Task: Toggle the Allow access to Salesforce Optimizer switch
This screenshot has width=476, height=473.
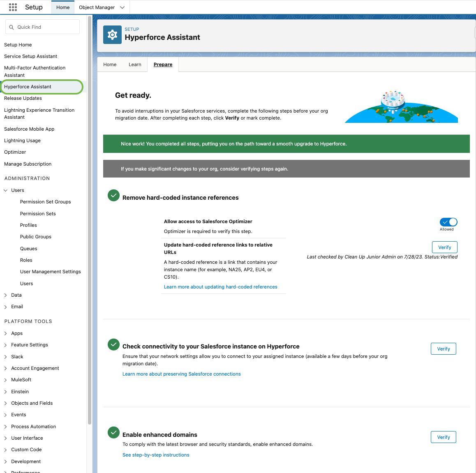Action: tap(448, 222)
